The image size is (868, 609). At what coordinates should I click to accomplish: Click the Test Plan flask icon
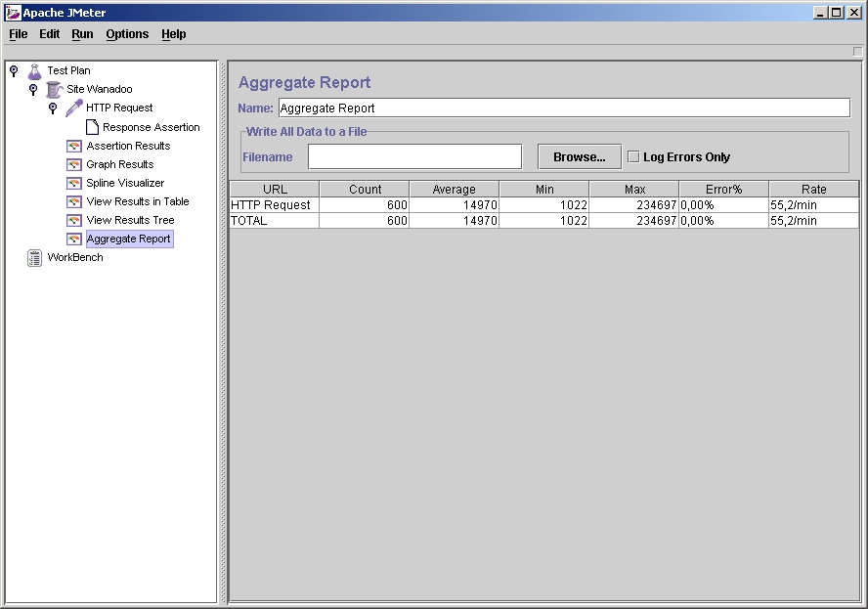[35, 70]
